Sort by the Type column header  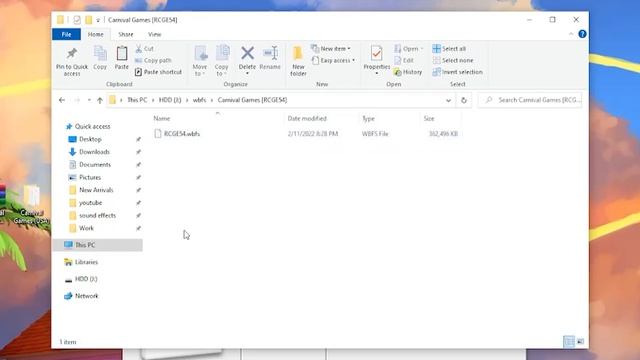coord(368,118)
